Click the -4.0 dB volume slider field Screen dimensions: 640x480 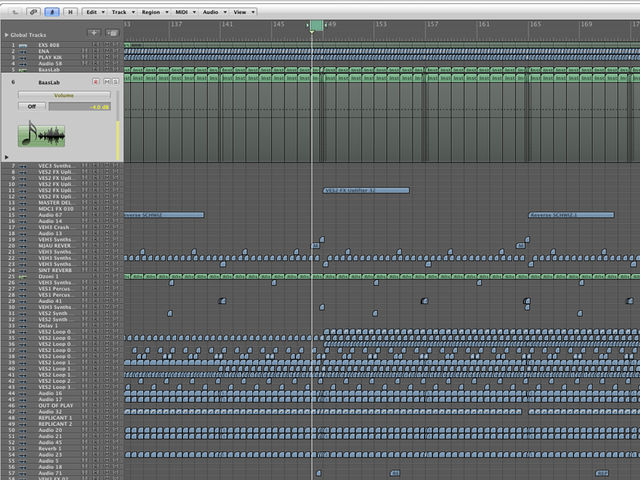click(80, 107)
